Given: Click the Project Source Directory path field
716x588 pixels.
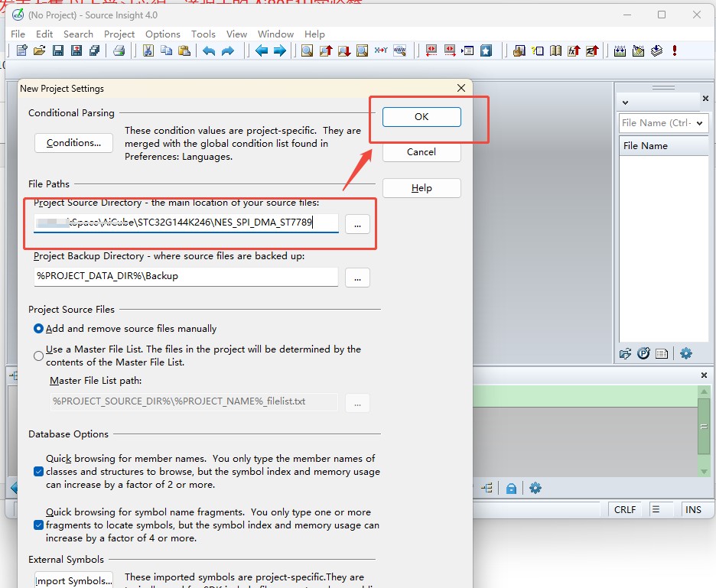Looking at the screenshot, I should [x=187, y=223].
